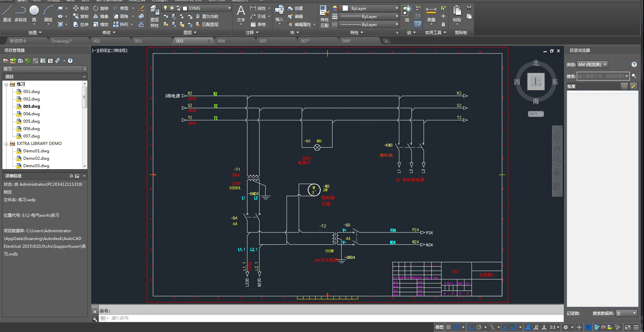Toggle drawing grid display in status bar
Viewport: 644px width, 332px height.
click(x=449, y=327)
